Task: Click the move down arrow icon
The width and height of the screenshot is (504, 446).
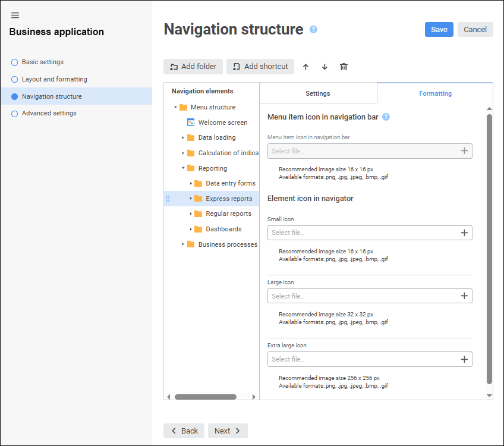Action: tap(325, 67)
